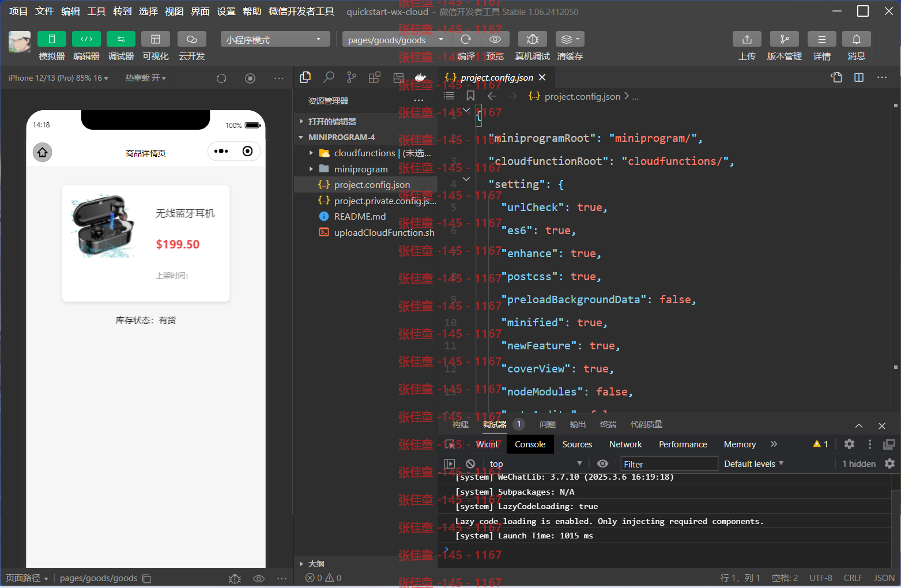Fold the "setting" JSON block
901x588 pixels.
tap(466, 179)
